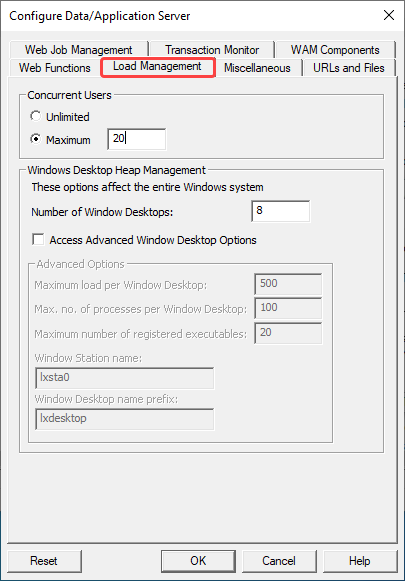This screenshot has height=581, width=405.
Task: Go to the Web Functions tab
Action: (x=54, y=68)
